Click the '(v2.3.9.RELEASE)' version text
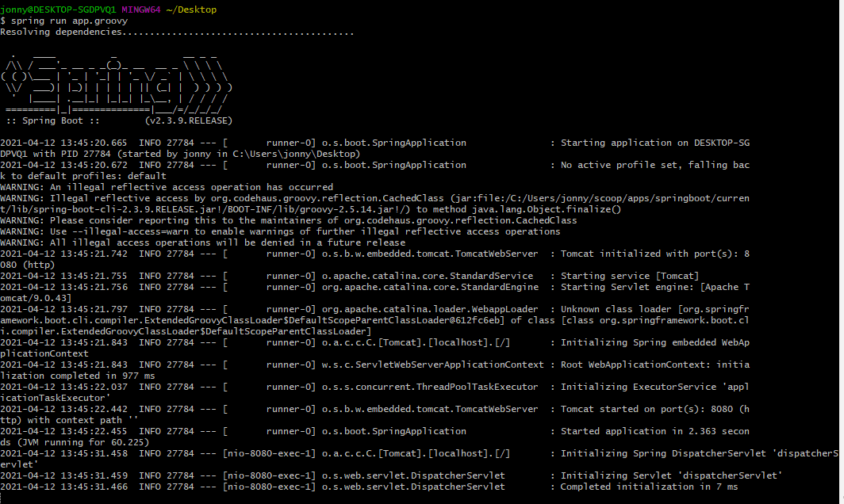844x504 pixels. [189, 120]
